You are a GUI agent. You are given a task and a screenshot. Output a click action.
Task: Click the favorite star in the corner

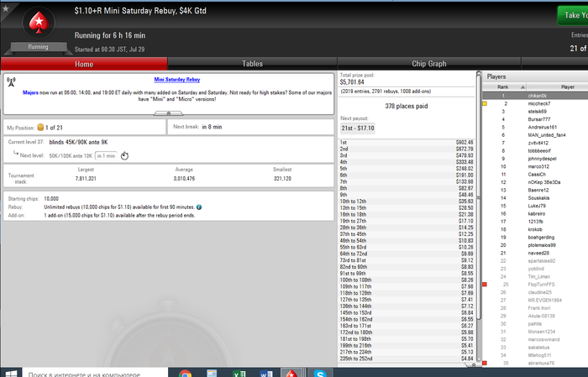(6, 8)
